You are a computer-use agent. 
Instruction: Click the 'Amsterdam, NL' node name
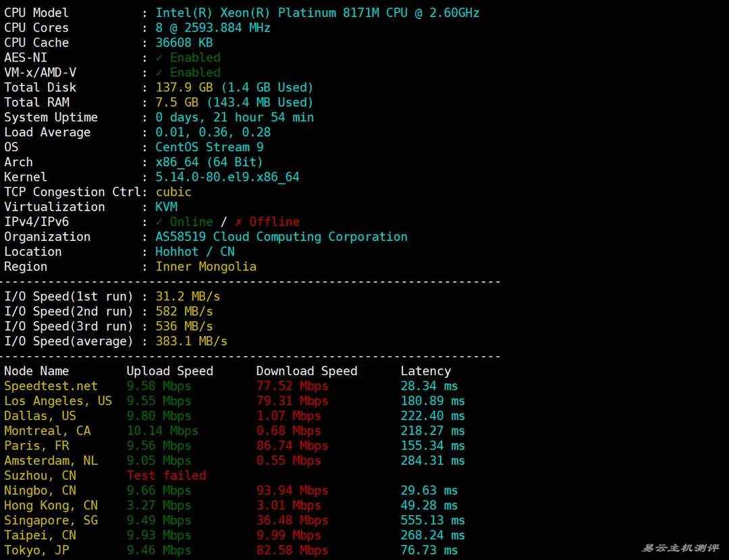[51, 461]
